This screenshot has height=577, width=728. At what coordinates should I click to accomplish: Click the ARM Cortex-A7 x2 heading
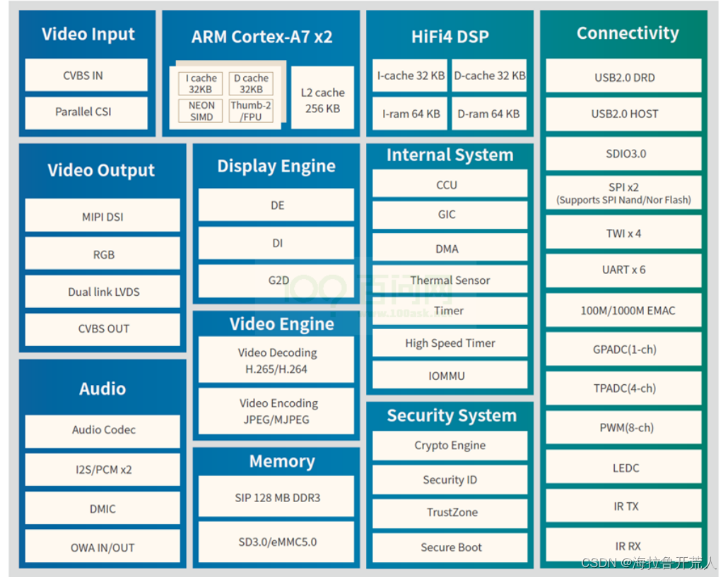point(262,37)
